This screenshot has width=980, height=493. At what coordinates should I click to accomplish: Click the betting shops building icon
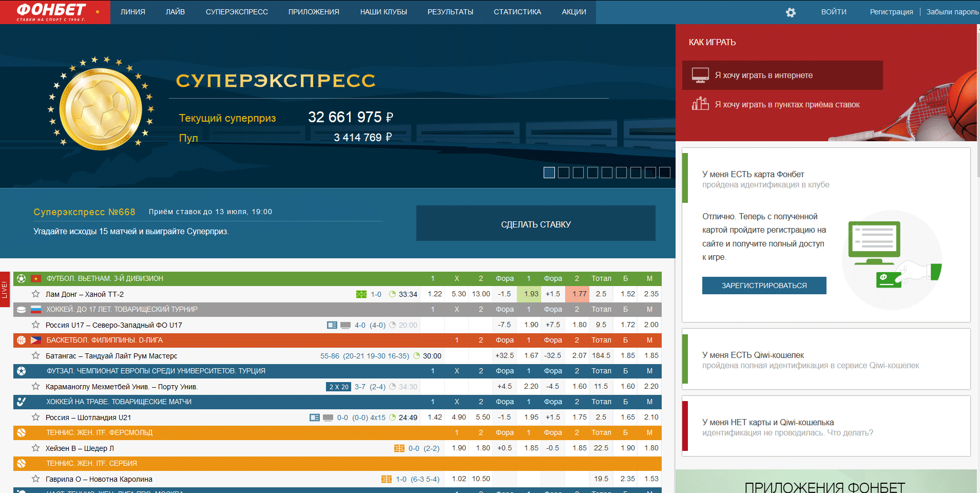(700, 104)
